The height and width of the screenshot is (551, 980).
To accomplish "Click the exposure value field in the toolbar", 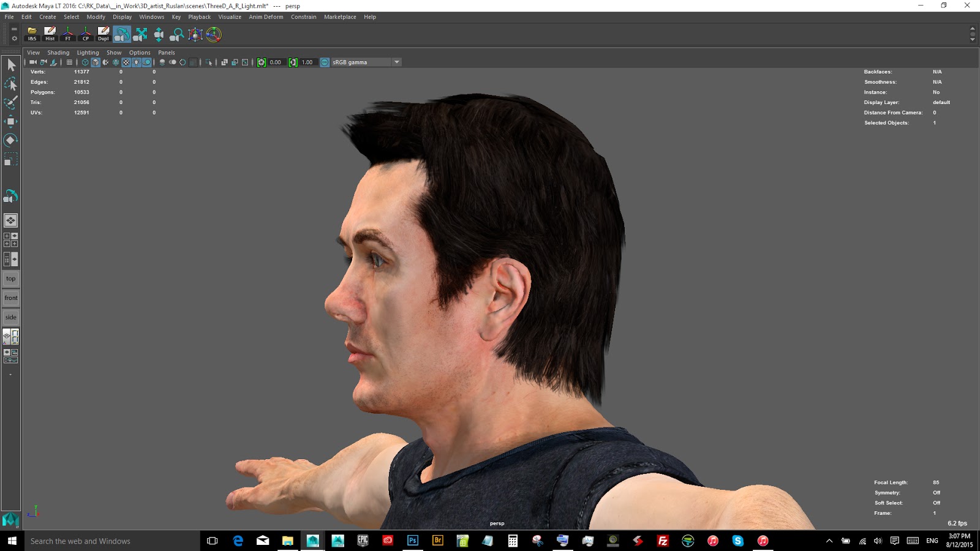I will [x=274, y=62].
